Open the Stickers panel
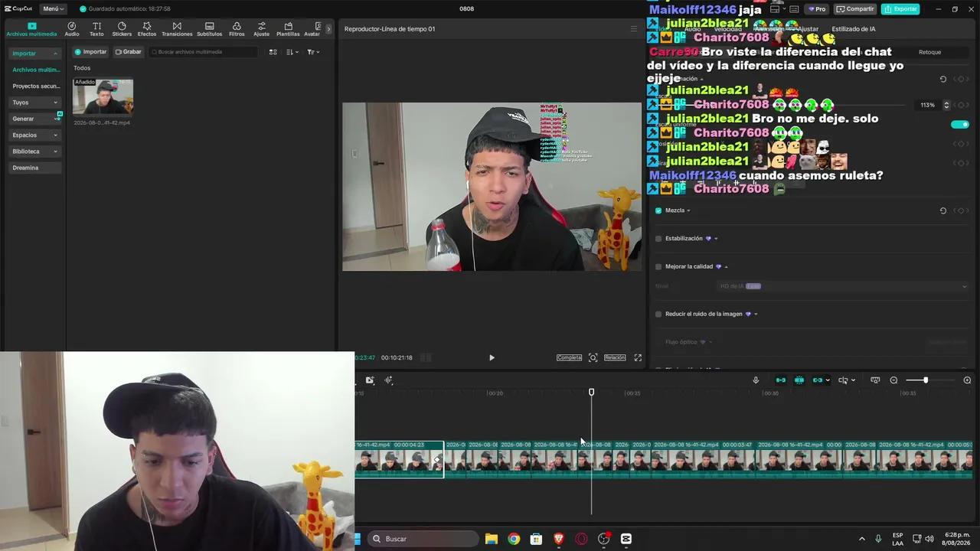This screenshot has height=551, width=980. click(122, 29)
